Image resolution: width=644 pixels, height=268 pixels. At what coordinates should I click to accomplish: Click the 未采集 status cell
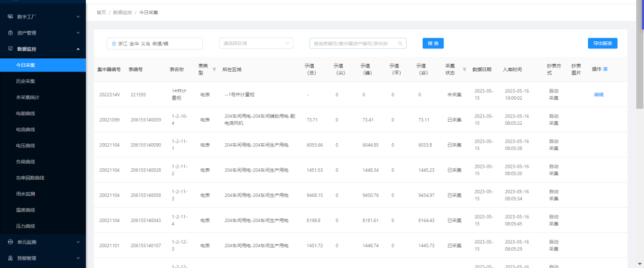click(454, 94)
